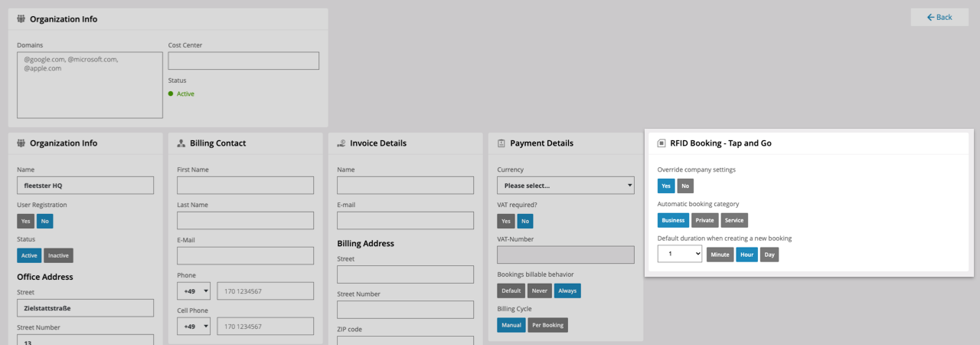
Task: Set User Registration to No
Action: pos(45,221)
